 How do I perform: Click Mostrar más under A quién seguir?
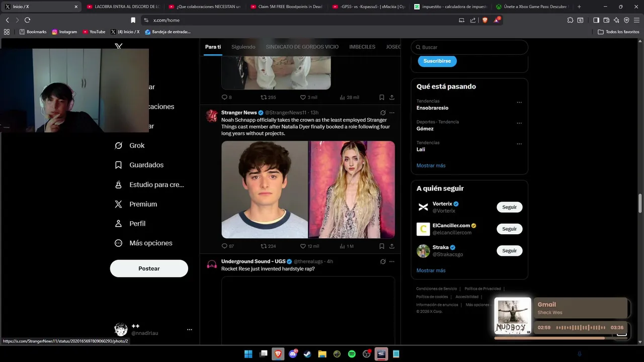click(431, 270)
